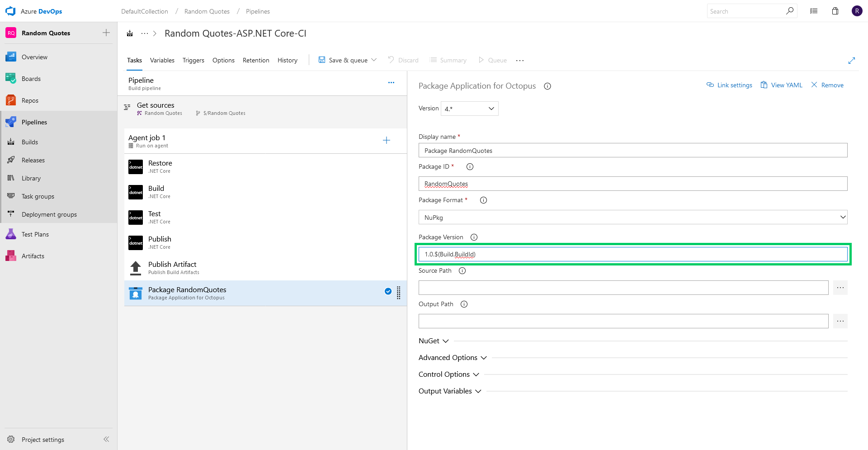The image size is (868, 450).
Task: Click the Package ID field
Action: pyautogui.click(x=633, y=184)
